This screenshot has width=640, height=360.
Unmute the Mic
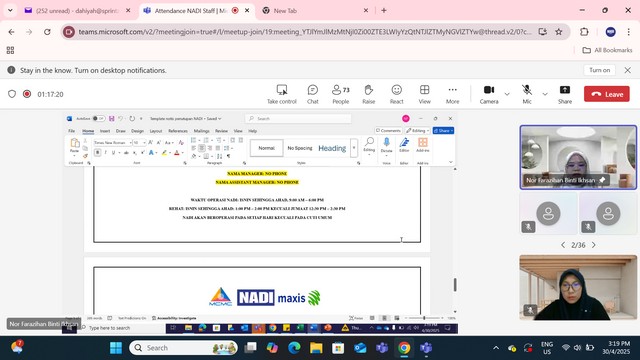point(527,94)
